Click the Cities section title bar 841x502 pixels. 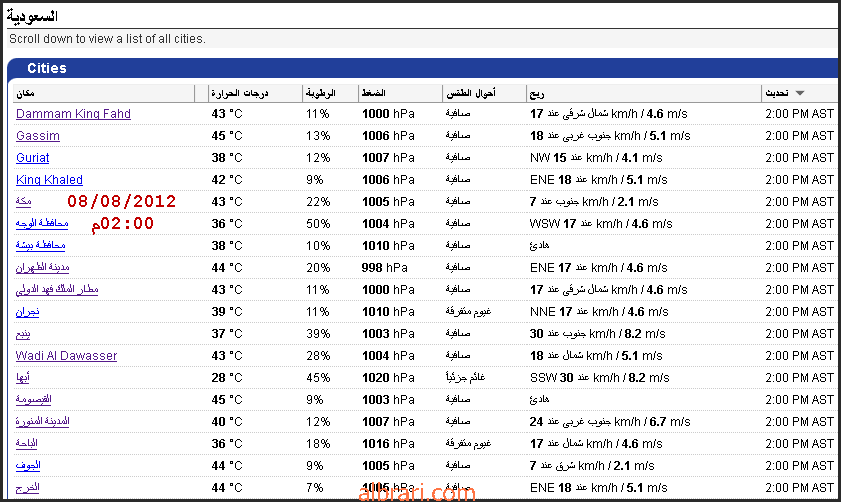(423, 68)
